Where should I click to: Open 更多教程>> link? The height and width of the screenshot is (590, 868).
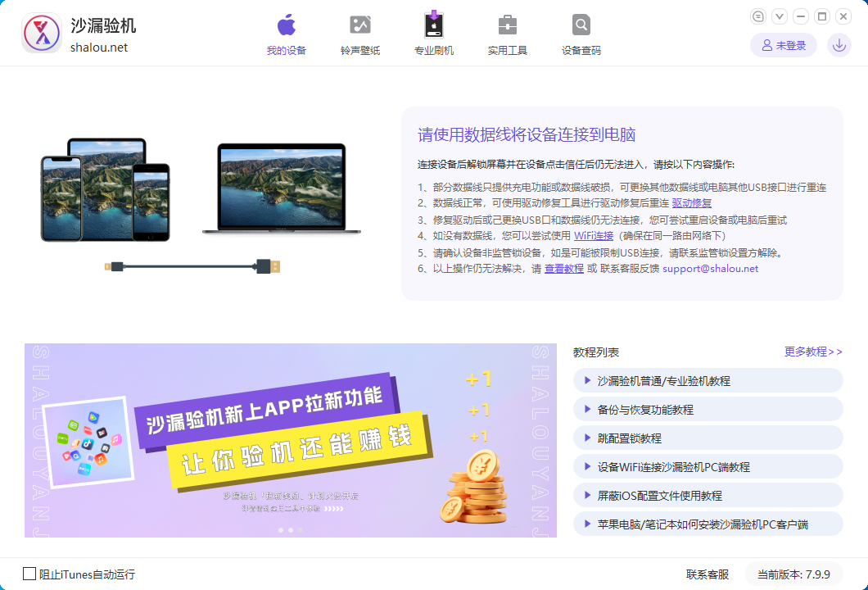click(812, 352)
